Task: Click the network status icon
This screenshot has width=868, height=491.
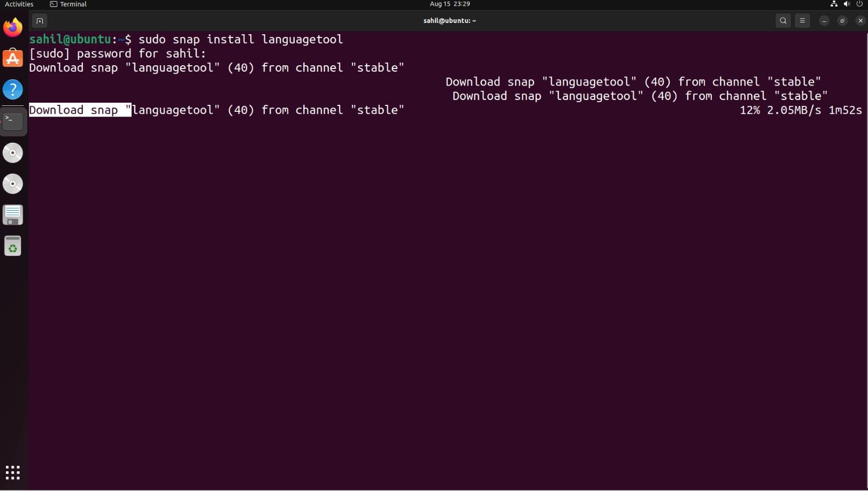Action: point(833,4)
